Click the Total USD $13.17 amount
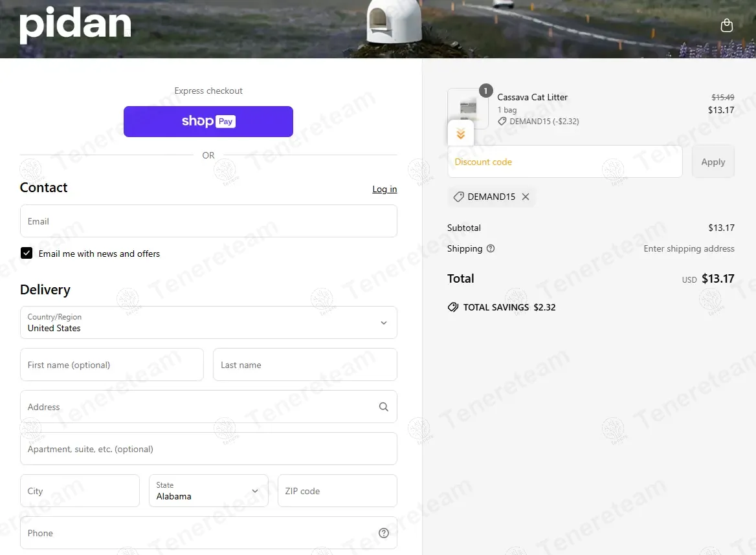Viewport: 756px width, 555px height. click(718, 278)
